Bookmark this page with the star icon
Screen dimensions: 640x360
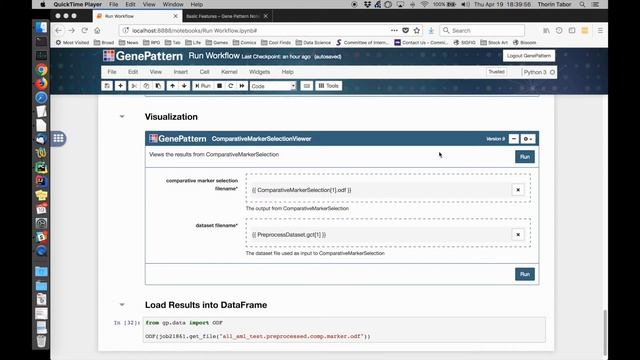(417, 31)
